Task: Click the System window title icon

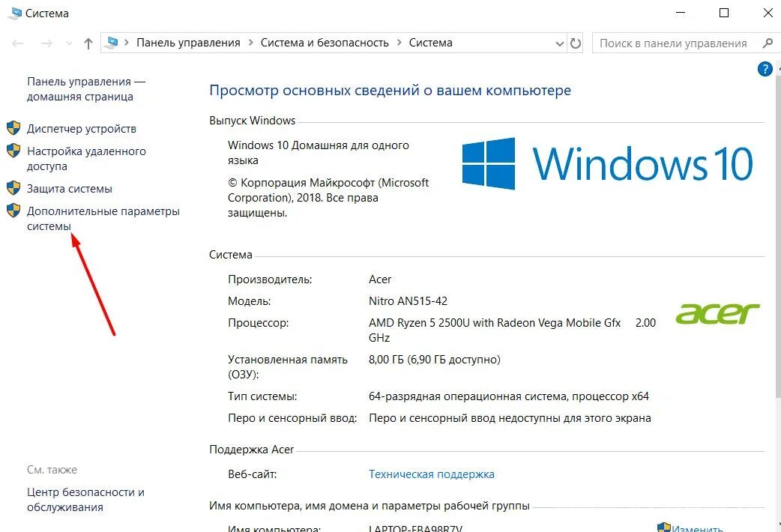Action: click(x=15, y=13)
